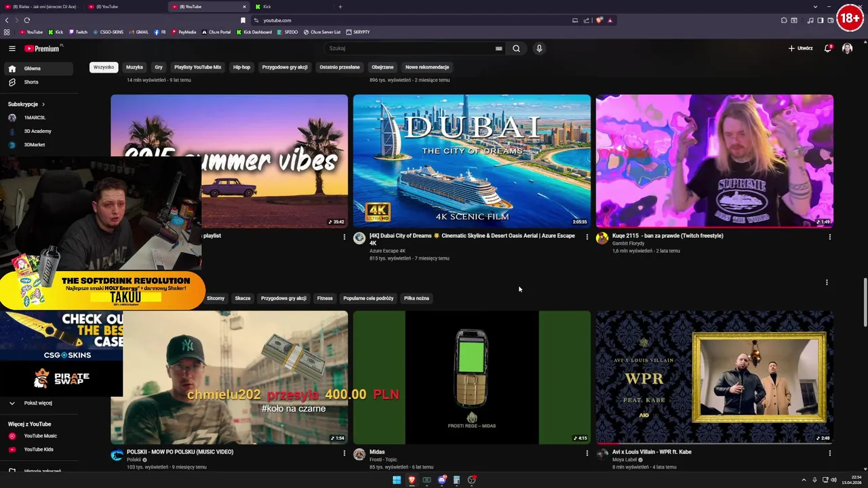Select the Skecze shelf chip
Screen dimensions: 868x488
coord(243,298)
